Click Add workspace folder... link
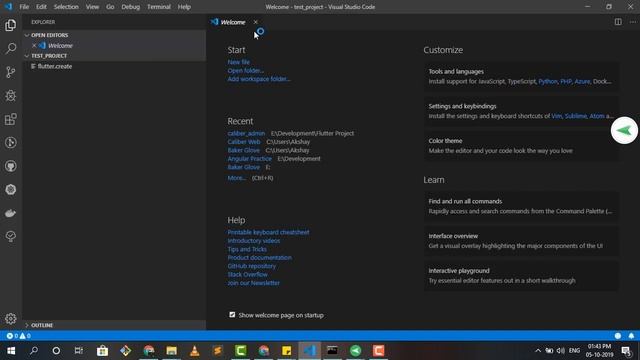640x360 pixels. (x=259, y=79)
